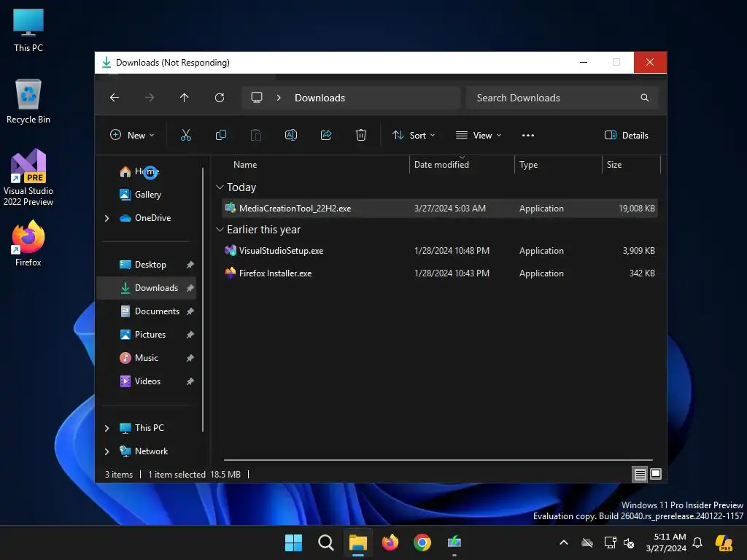Collapse the Today group
This screenshot has width=747, height=560.
220,187
